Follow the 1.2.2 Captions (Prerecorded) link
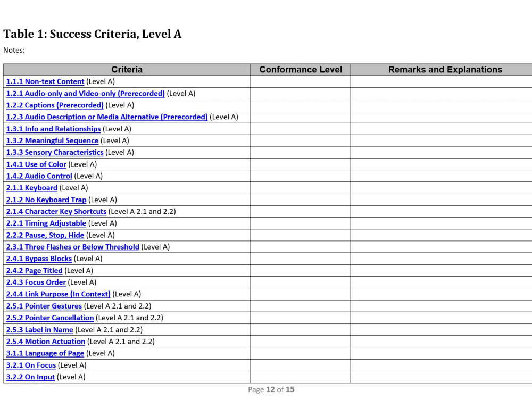 point(55,105)
